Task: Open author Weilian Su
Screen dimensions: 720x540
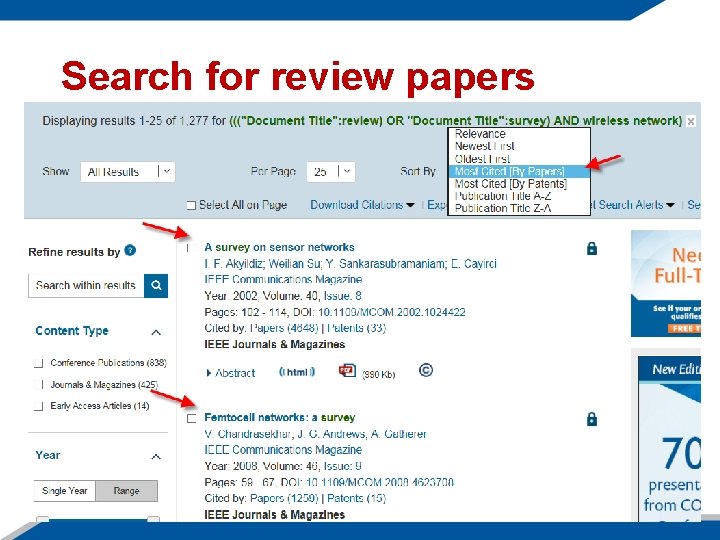Action: [295, 264]
